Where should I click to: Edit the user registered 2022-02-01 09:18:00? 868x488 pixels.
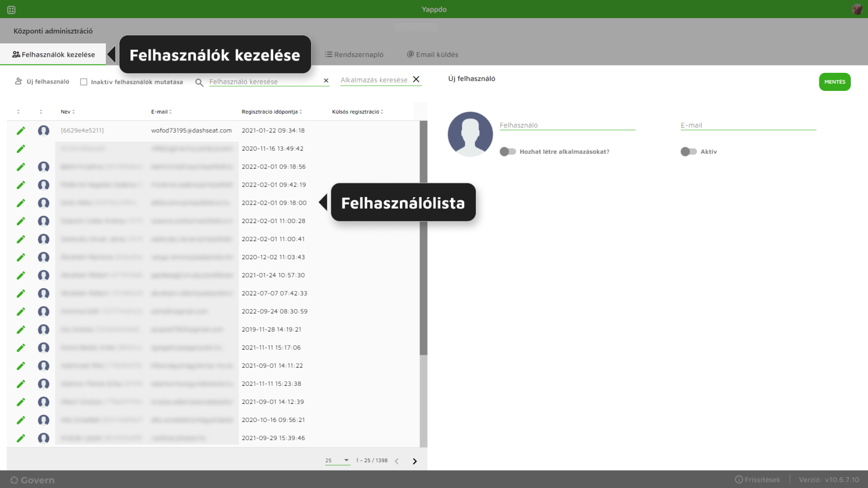[21, 203]
